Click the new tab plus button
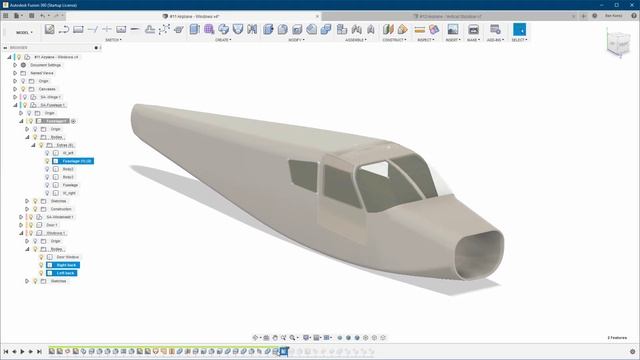The width and height of the screenshot is (640, 360). click(584, 16)
